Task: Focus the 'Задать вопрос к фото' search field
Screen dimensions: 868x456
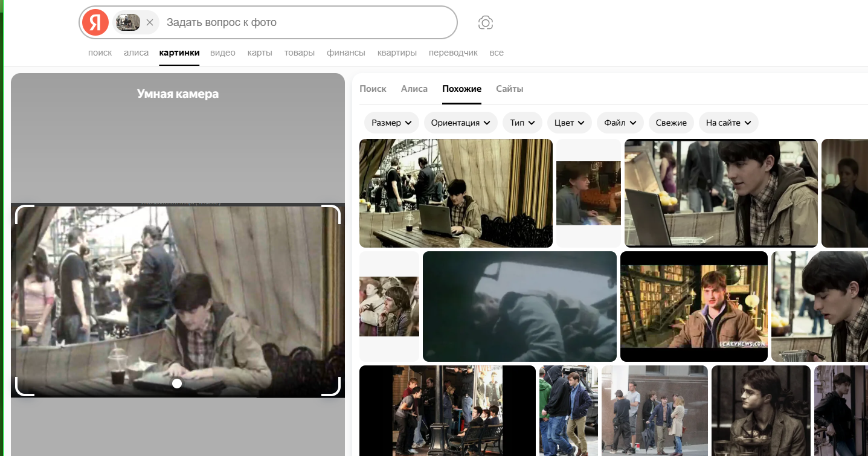Action: [x=307, y=22]
